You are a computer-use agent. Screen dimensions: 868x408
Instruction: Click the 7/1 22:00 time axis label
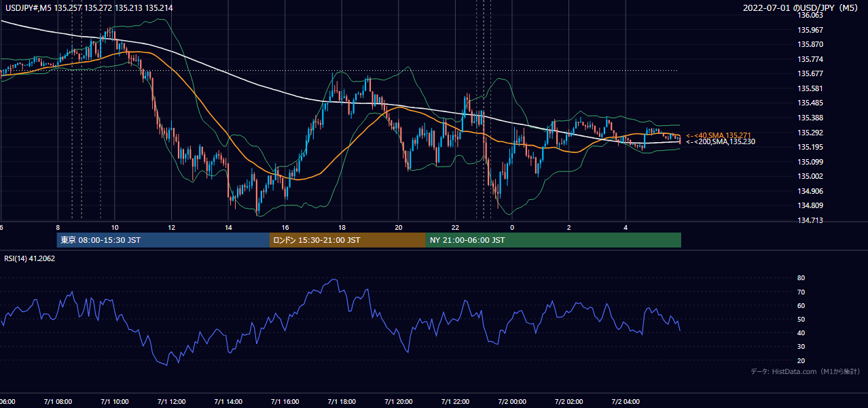tap(455, 402)
